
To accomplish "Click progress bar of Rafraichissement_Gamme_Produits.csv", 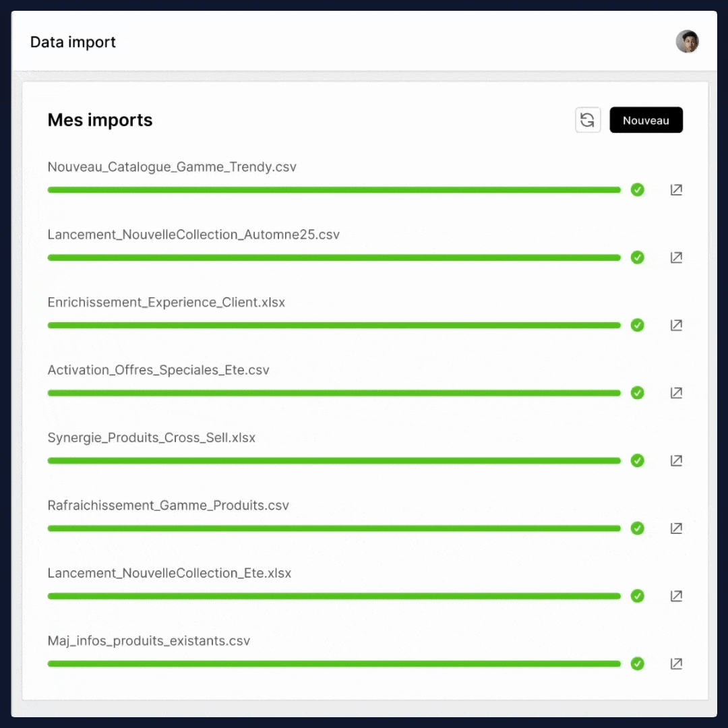I will coord(334,528).
